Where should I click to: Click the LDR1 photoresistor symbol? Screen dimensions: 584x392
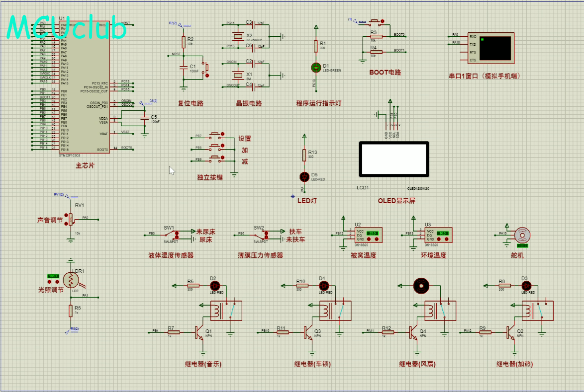coord(71,280)
